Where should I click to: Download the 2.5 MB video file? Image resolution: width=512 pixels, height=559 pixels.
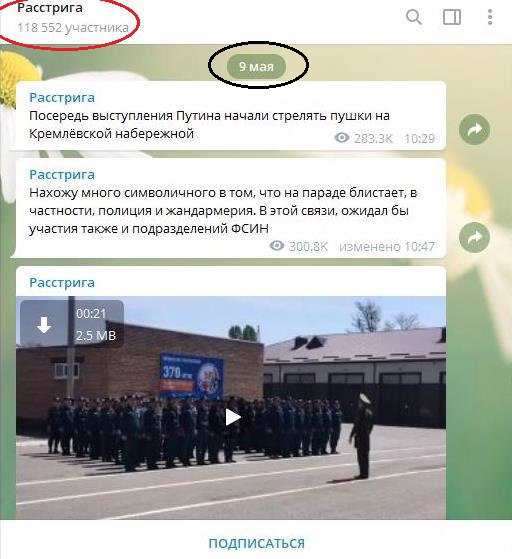click(44, 325)
